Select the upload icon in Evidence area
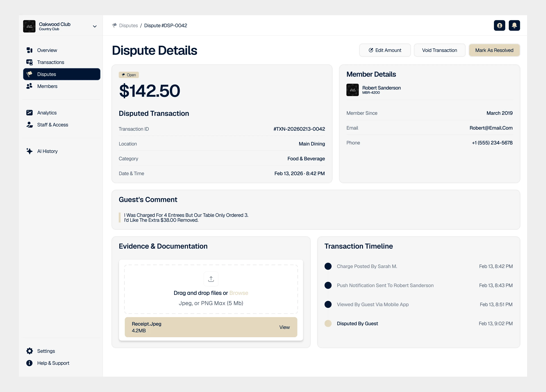This screenshot has width=546, height=392. (211, 279)
